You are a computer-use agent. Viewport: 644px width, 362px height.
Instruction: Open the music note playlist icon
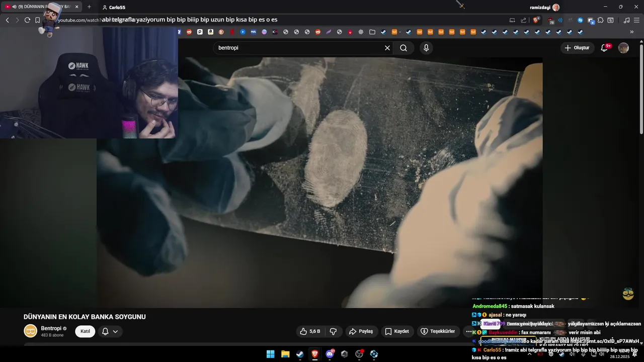tap(626, 20)
